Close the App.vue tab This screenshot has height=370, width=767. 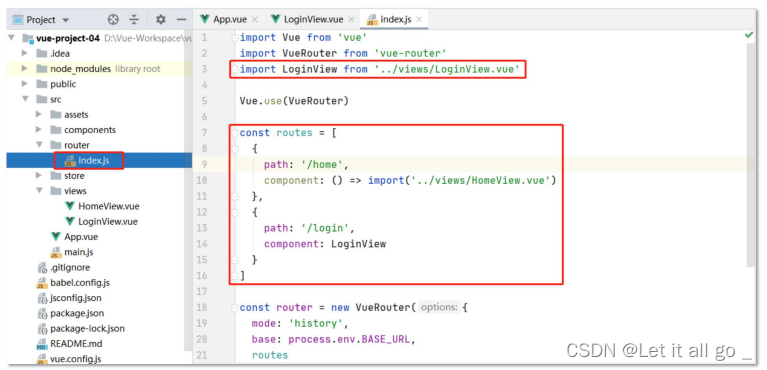coord(254,20)
